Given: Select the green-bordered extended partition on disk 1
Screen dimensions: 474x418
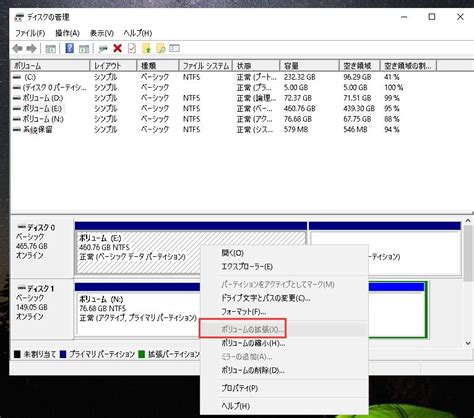Looking at the screenshot, I should [397, 309].
